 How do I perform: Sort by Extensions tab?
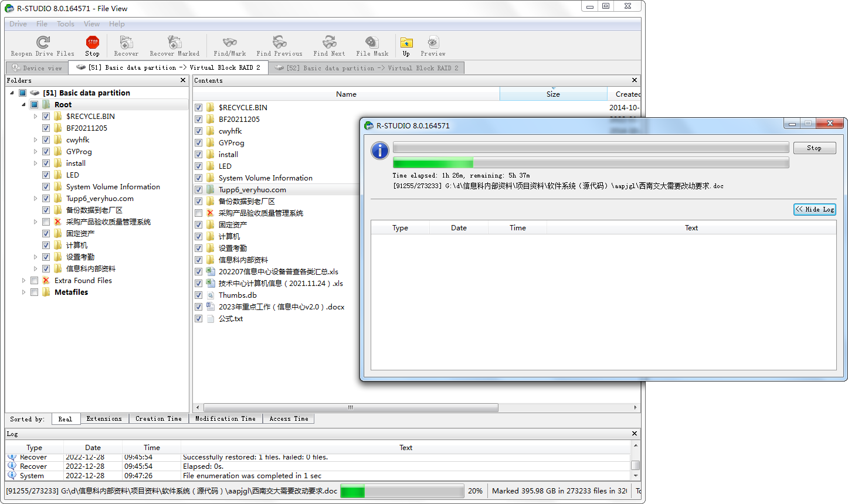[104, 419]
